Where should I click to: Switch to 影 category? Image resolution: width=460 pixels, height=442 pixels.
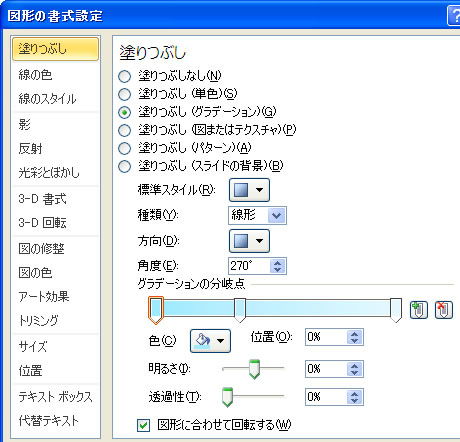pos(25,124)
